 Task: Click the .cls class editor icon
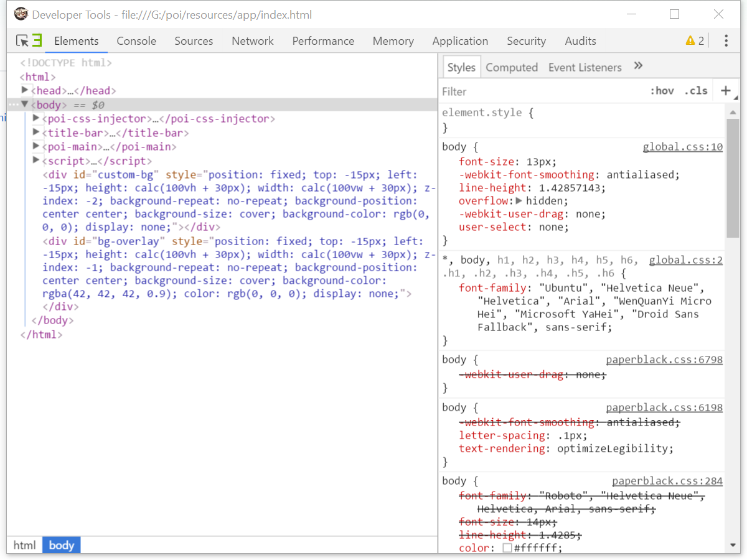click(695, 90)
